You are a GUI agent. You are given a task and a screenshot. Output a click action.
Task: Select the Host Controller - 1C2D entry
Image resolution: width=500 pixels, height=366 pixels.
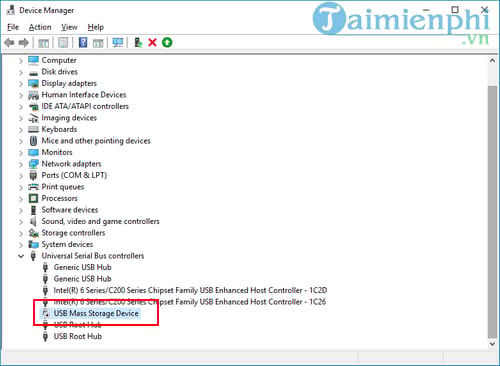click(x=190, y=290)
